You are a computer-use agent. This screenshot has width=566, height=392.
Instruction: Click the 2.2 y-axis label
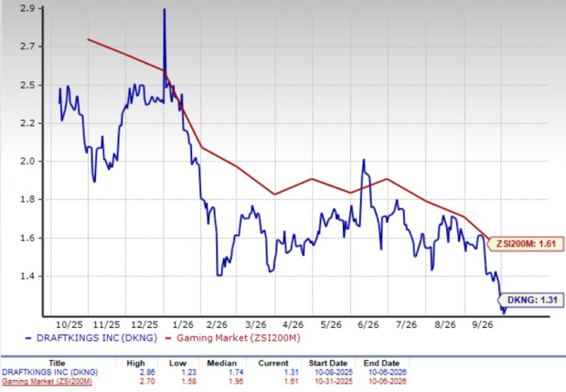click(27, 123)
